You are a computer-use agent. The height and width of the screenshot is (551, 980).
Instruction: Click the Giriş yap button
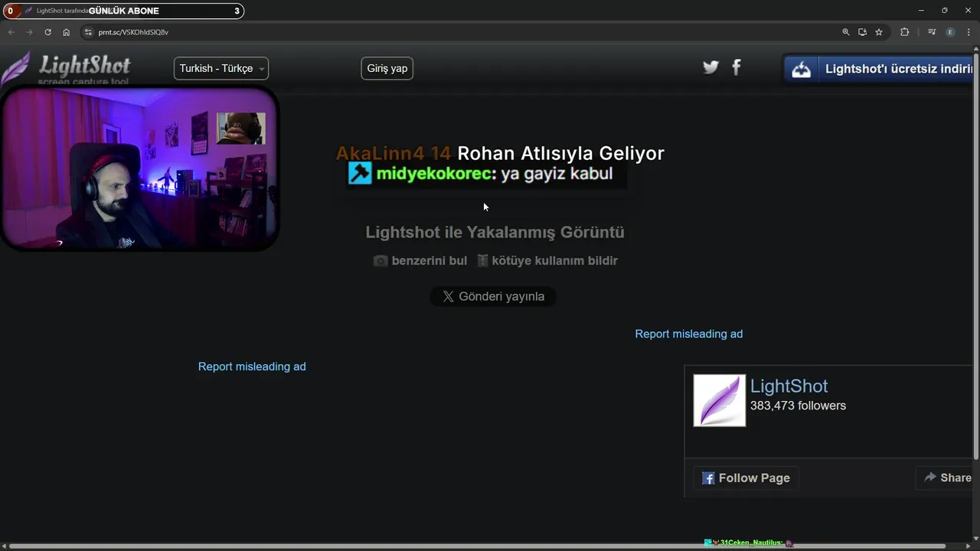[x=387, y=68]
